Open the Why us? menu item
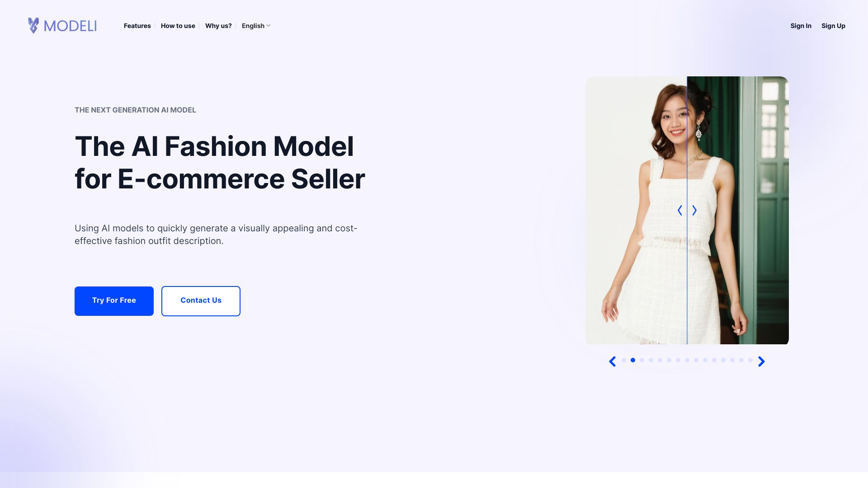The height and width of the screenshot is (488, 868). [218, 26]
